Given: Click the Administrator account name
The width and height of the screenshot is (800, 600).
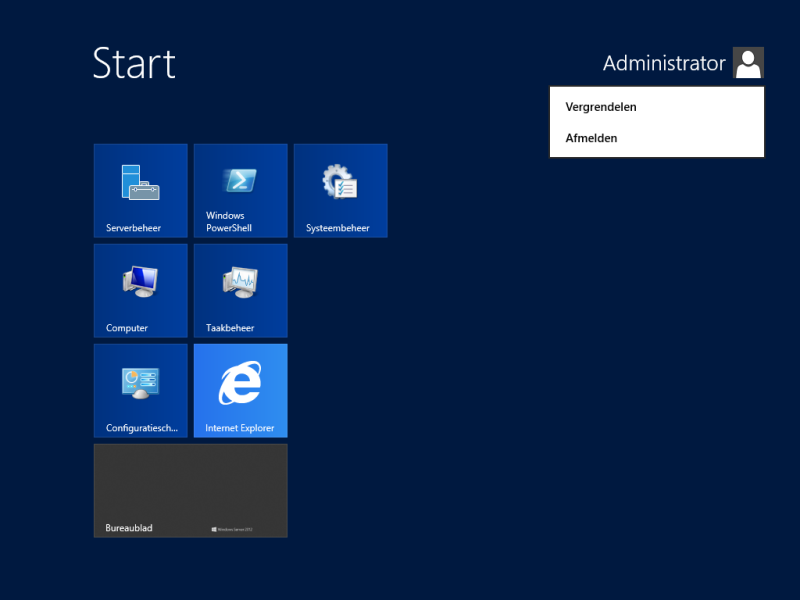Looking at the screenshot, I should (664, 63).
